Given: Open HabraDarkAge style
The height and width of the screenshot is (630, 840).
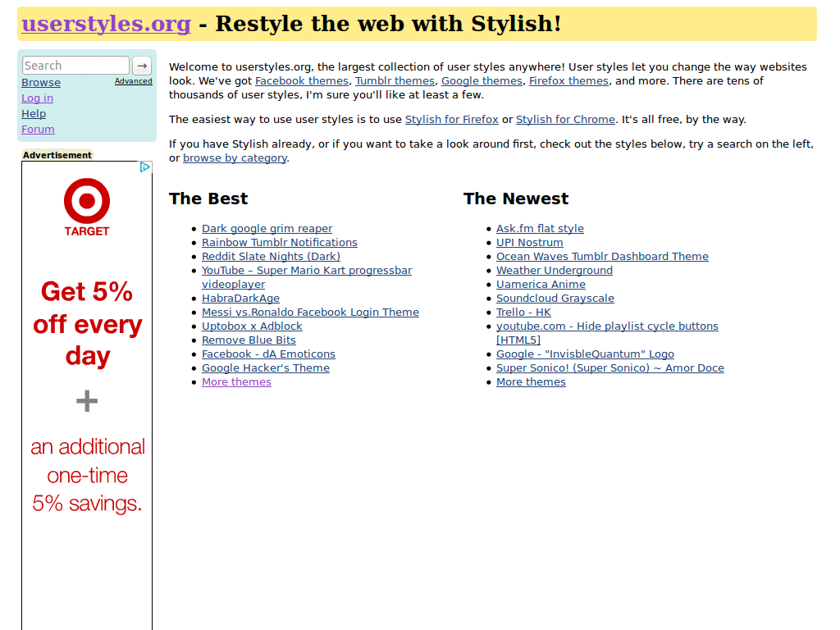Looking at the screenshot, I should [x=240, y=299].
